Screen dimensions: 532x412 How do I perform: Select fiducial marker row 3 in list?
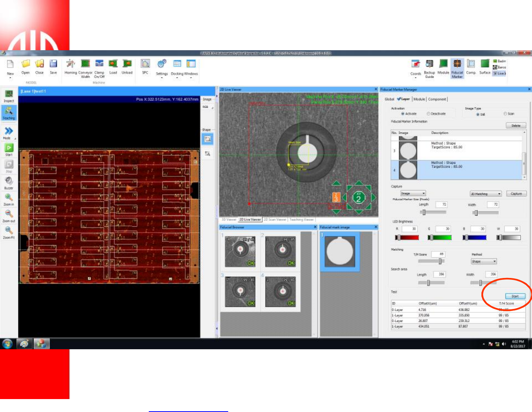[457, 151]
